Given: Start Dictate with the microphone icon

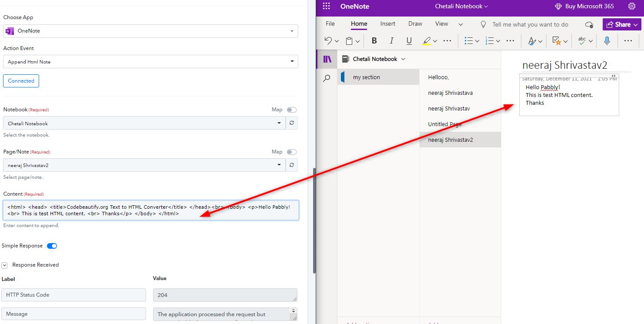Looking at the screenshot, I should coord(607,41).
